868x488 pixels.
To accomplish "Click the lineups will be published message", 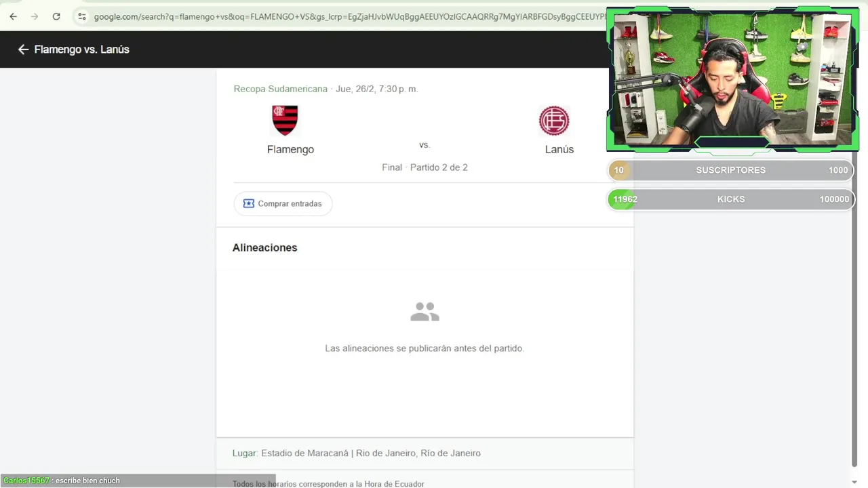I will (425, 348).
